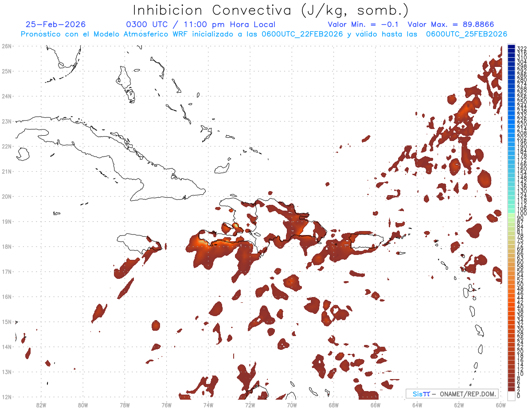Image resolution: width=532 pixels, height=411 pixels.
Task: Click the colorbar value label "100"
Action: (x=522, y=214)
